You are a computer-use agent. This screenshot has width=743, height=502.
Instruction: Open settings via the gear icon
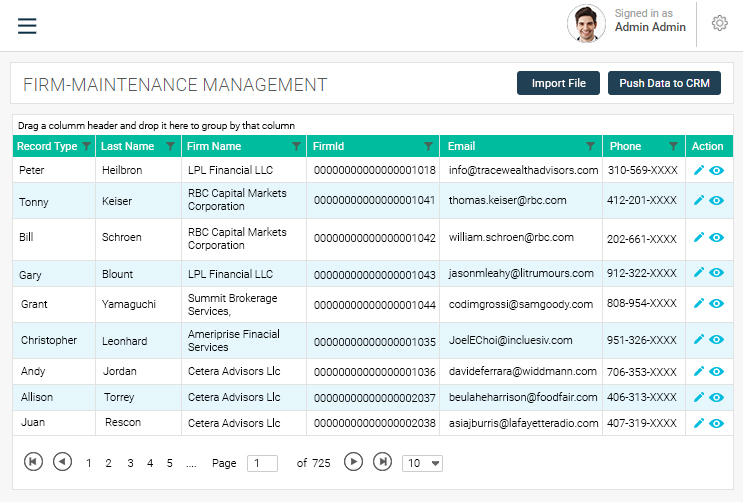click(719, 23)
